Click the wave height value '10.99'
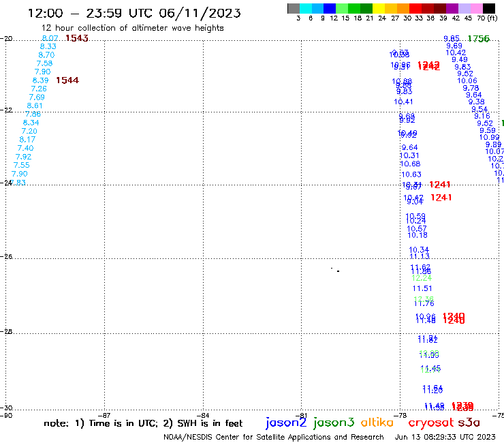The width and height of the screenshot is (504, 443). [x=489, y=138]
